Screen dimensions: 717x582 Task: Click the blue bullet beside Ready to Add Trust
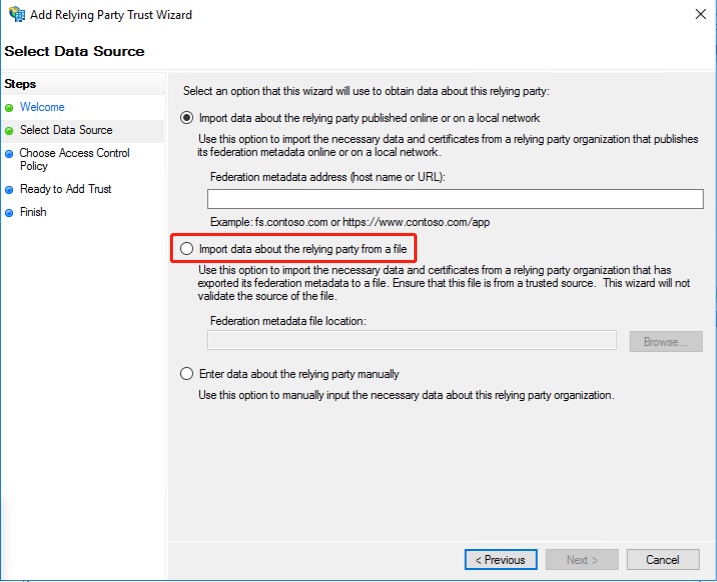pyautogui.click(x=9, y=190)
